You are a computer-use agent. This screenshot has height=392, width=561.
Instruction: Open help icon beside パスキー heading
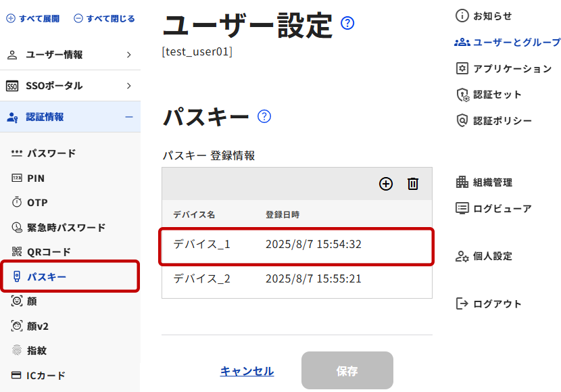pos(264,116)
